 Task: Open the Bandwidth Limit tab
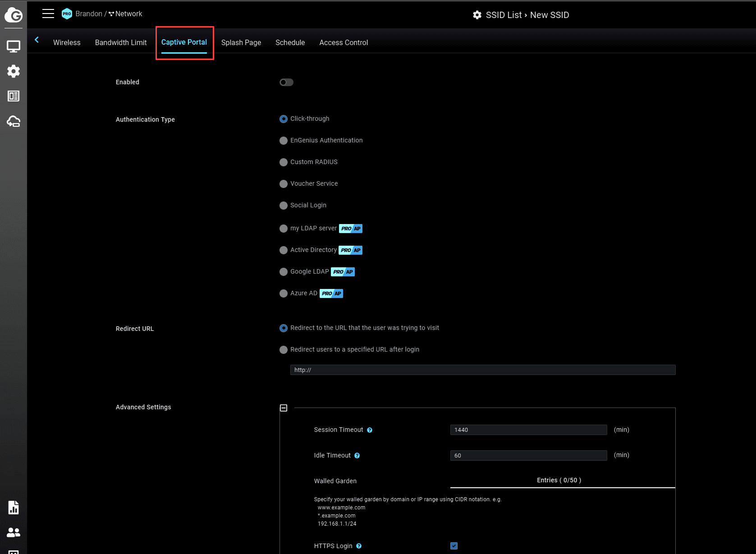pos(121,42)
